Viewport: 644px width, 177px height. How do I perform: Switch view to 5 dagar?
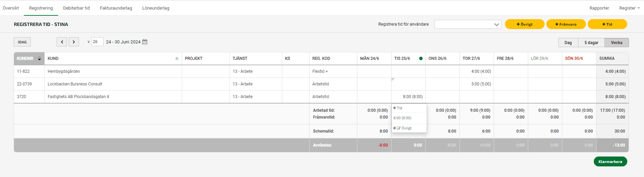(591, 43)
